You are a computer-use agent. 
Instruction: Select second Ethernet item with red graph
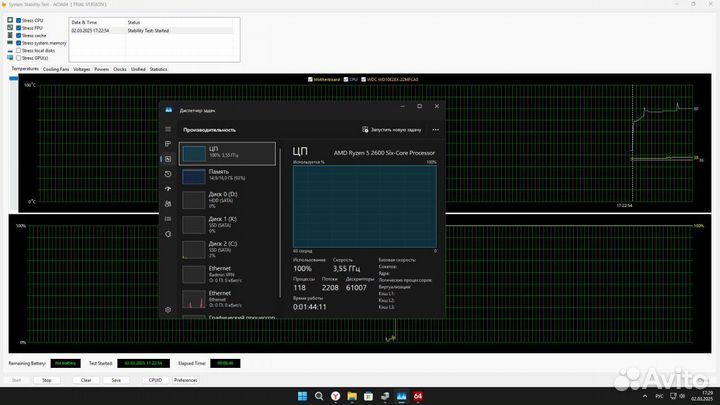pyautogui.click(x=228, y=299)
